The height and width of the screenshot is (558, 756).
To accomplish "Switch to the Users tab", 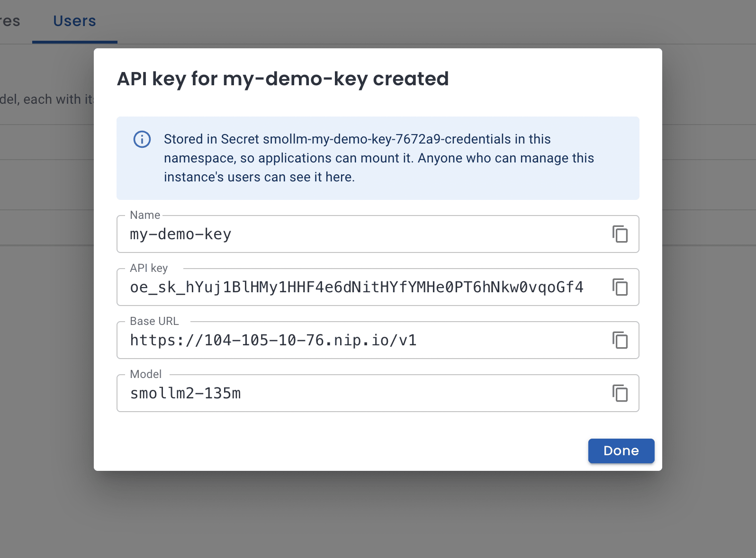I will point(74,21).
